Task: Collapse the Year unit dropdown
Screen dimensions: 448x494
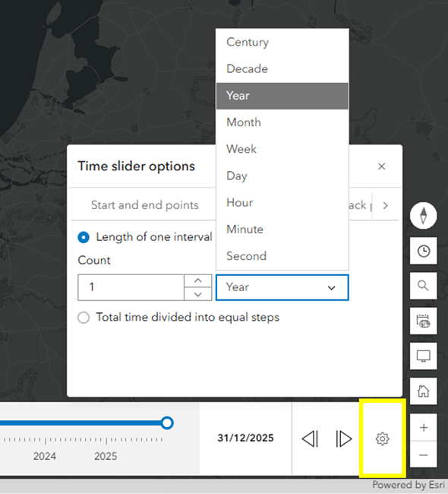Action: [x=282, y=287]
